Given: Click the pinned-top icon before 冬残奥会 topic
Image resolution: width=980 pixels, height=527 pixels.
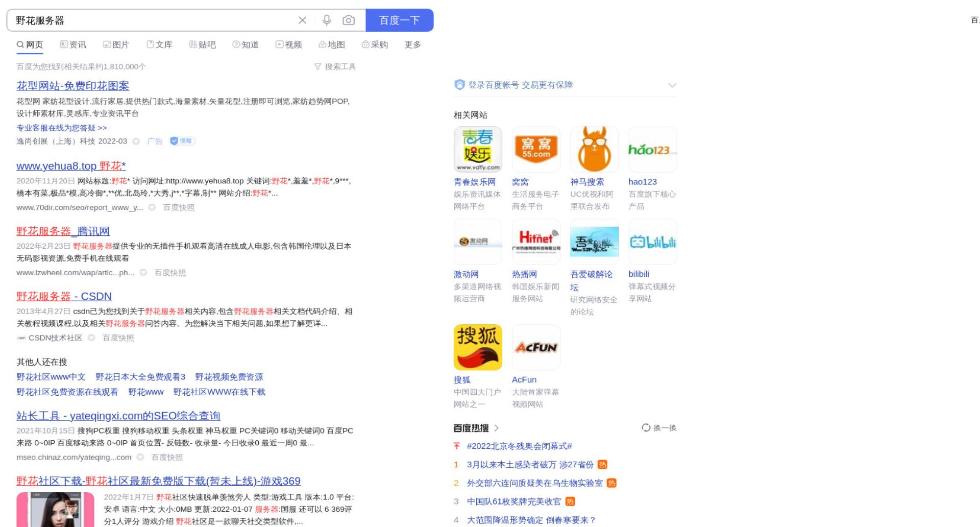Looking at the screenshot, I should (x=457, y=446).
